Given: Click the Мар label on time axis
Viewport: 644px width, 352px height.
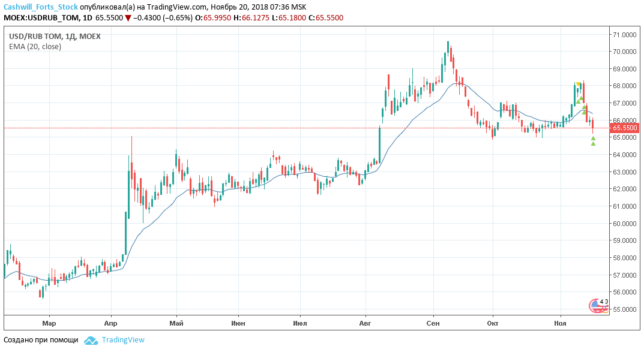Looking at the screenshot, I should (x=49, y=323).
